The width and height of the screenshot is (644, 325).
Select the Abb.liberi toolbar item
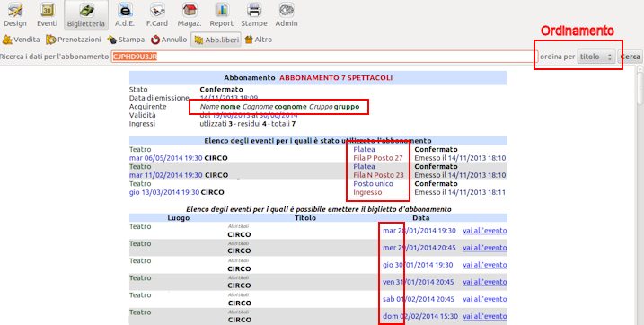216,40
